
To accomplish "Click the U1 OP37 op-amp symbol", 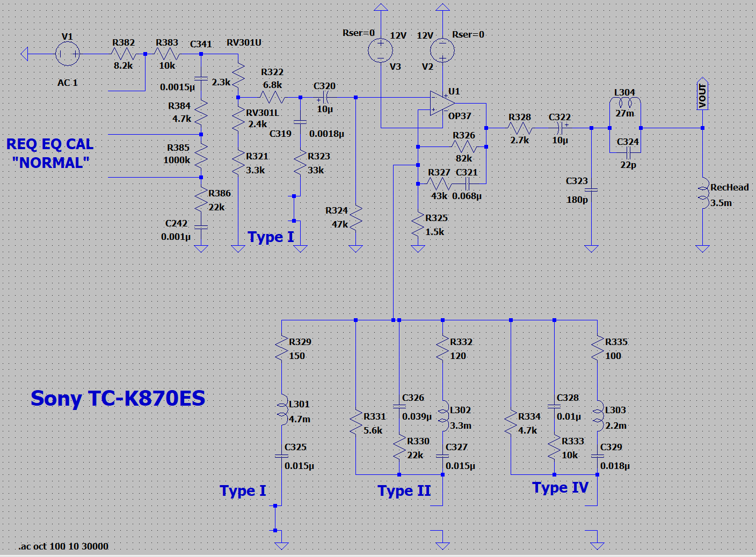I will [x=442, y=103].
